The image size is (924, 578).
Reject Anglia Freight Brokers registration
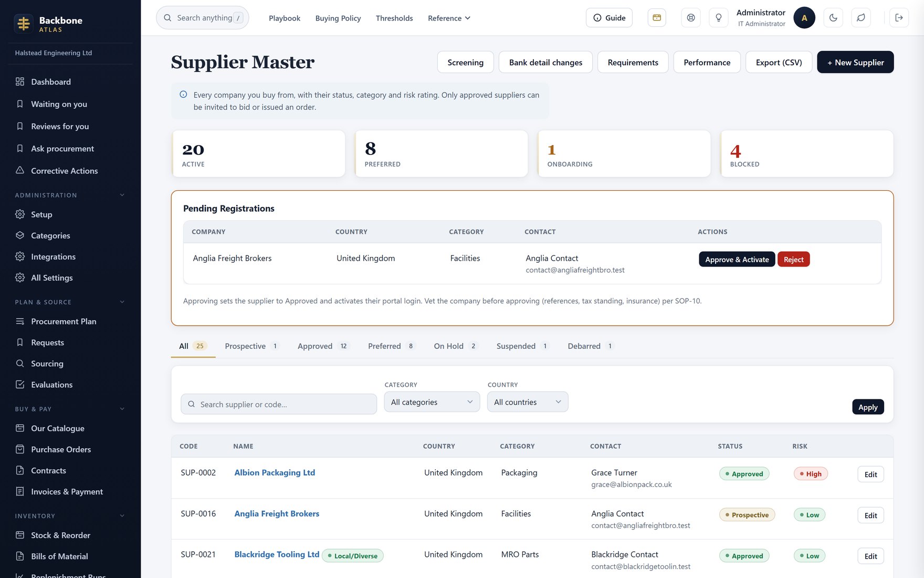coord(793,259)
